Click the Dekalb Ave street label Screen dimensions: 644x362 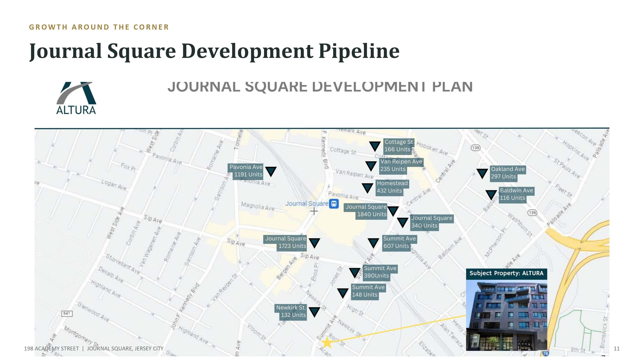point(111,275)
